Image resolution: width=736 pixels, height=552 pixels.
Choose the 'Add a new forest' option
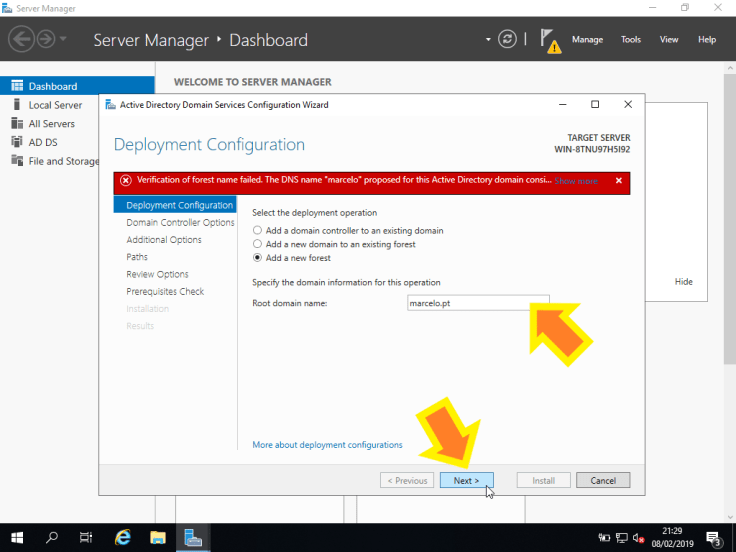coord(257,257)
